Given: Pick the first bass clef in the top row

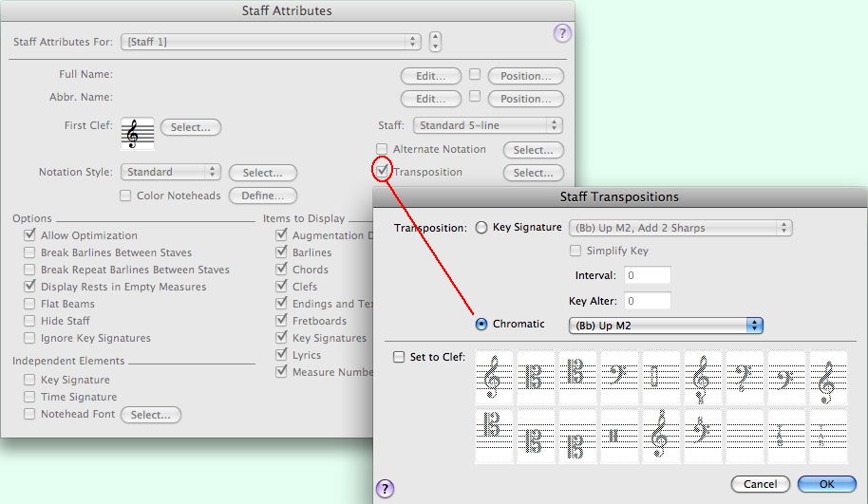Looking at the screenshot, I should pyautogui.click(x=618, y=379).
